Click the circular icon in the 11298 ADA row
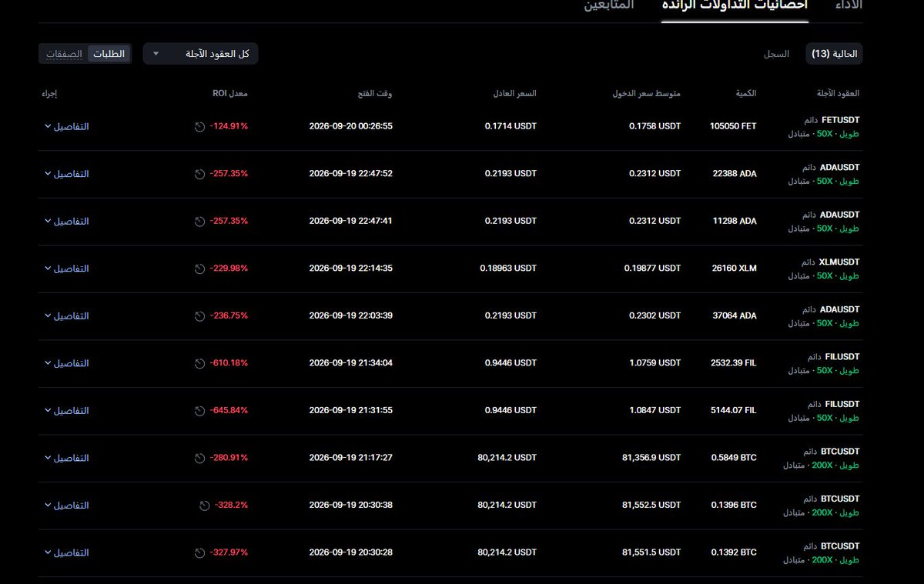 point(200,222)
